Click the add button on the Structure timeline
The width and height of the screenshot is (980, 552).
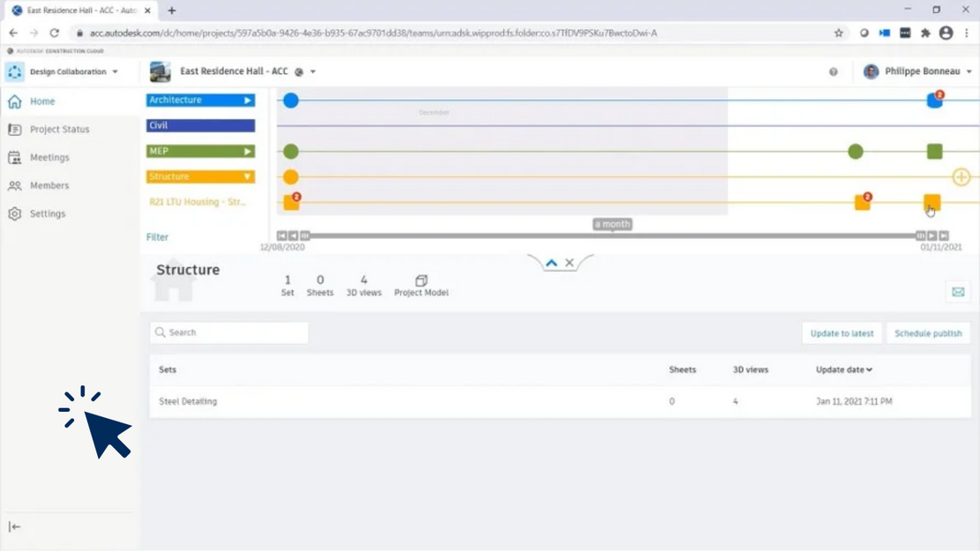point(961,177)
